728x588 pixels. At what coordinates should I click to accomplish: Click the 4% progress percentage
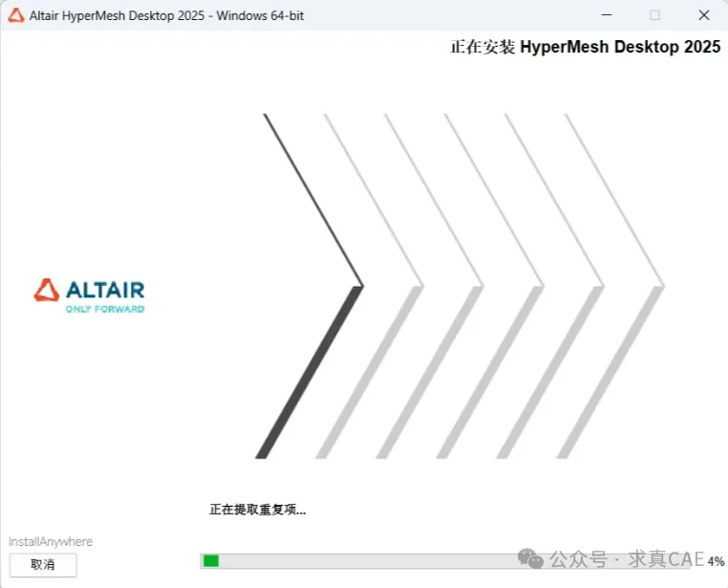(x=716, y=561)
